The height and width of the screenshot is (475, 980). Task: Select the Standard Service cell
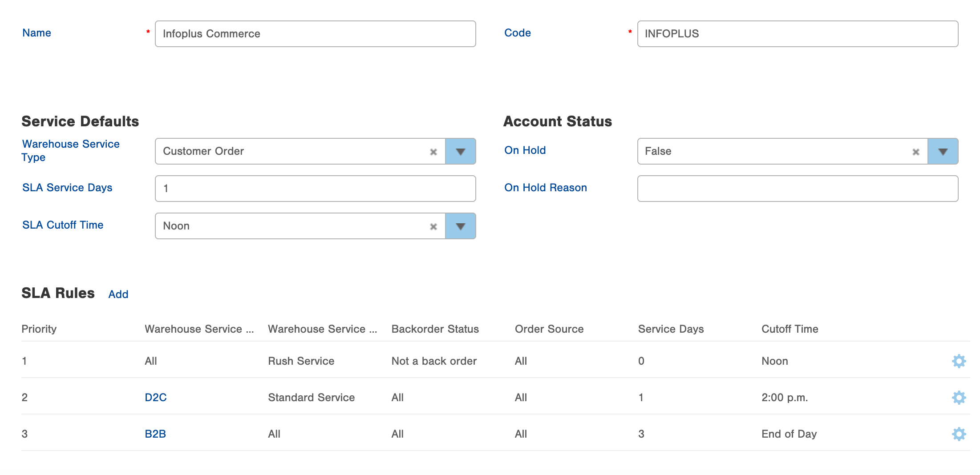[x=312, y=398]
